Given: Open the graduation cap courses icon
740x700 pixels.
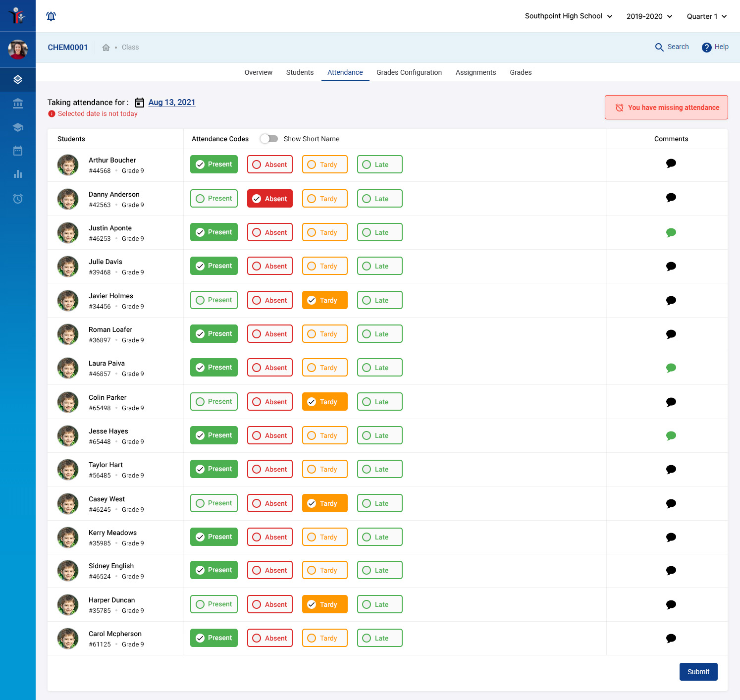Looking at the screenshot, I should click(x=18, y=127).
